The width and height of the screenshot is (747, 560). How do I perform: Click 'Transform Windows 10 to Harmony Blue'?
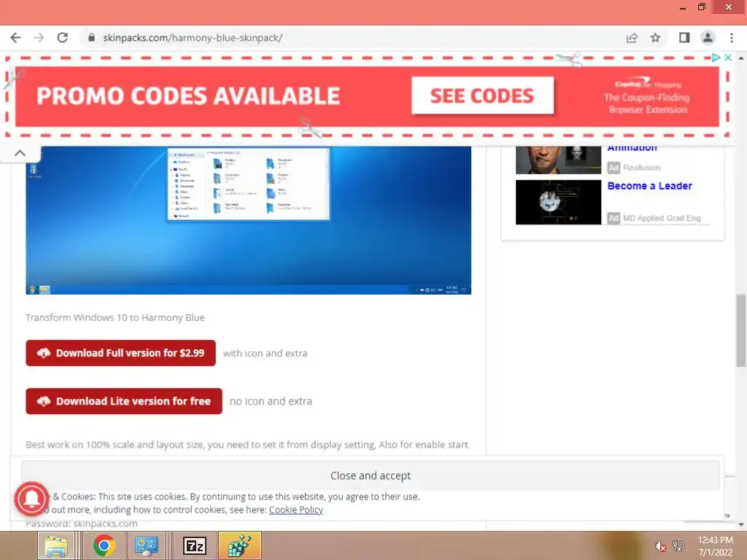click(x=115, y=318)
